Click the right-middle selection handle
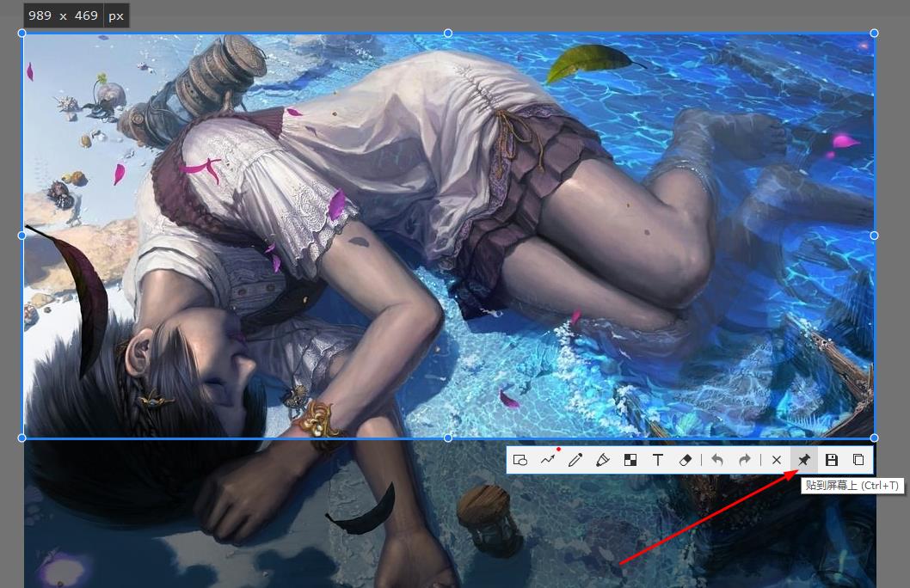This screenshot has width=910, height=588. [874, 236]
